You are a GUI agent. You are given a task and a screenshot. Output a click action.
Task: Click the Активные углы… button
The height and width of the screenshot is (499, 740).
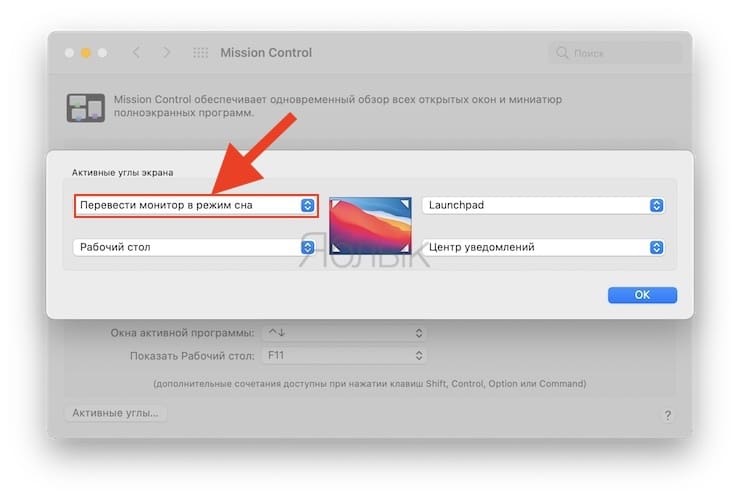tap(115, 413)
